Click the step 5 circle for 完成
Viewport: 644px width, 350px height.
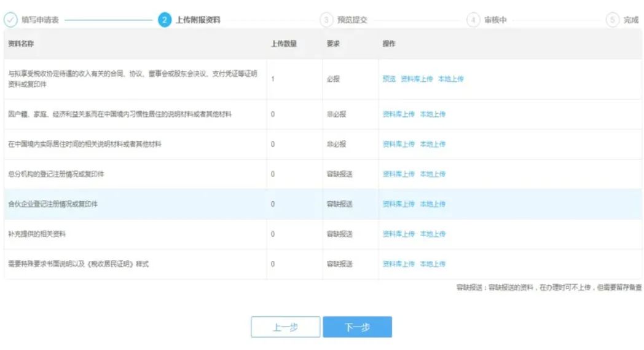click(x=612, y=20)
